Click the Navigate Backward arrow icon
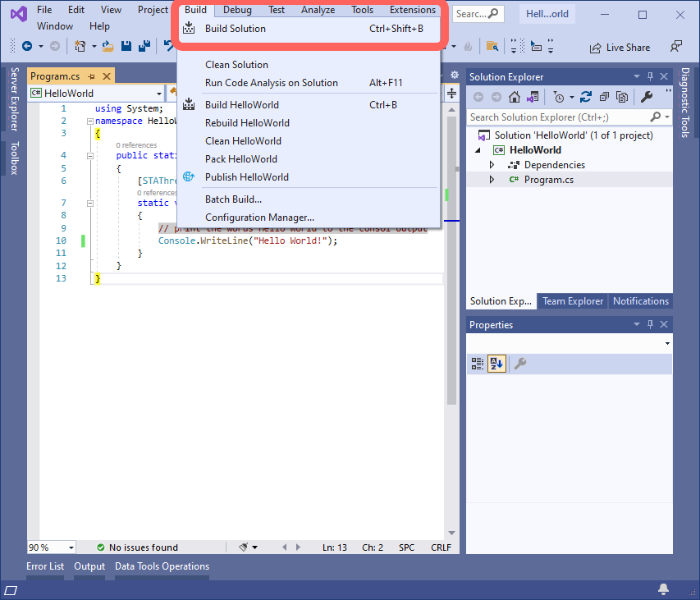The width and height of the screenshot is (700, 600). [27, 46]
